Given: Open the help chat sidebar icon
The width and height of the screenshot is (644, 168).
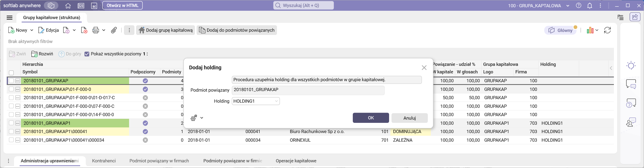Looking at the screenshot, I should point(631,103).
